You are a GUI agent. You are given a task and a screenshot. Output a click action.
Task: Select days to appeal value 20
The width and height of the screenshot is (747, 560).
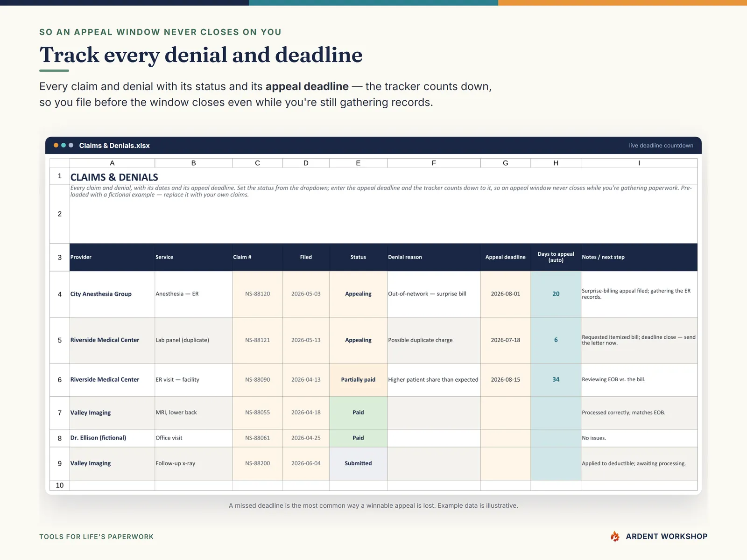tap(556, 294)
